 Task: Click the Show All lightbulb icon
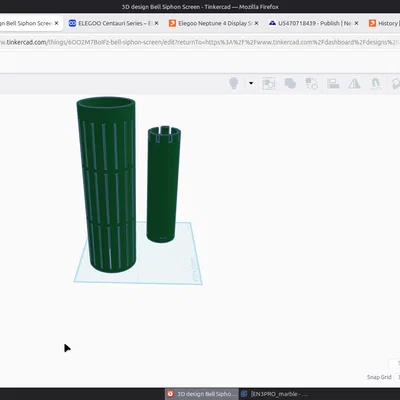(x=234, y=83)
